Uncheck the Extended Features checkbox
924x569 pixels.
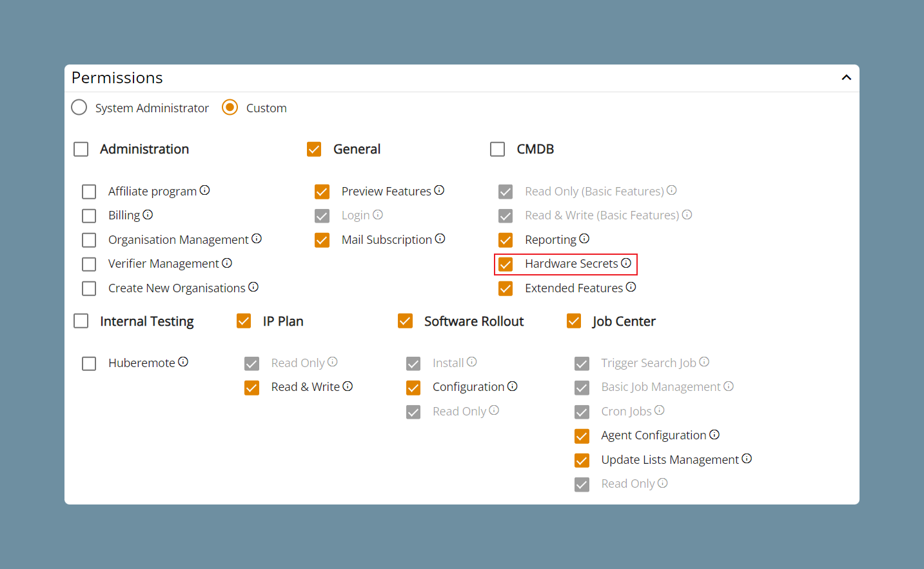[x=506, y=288]
